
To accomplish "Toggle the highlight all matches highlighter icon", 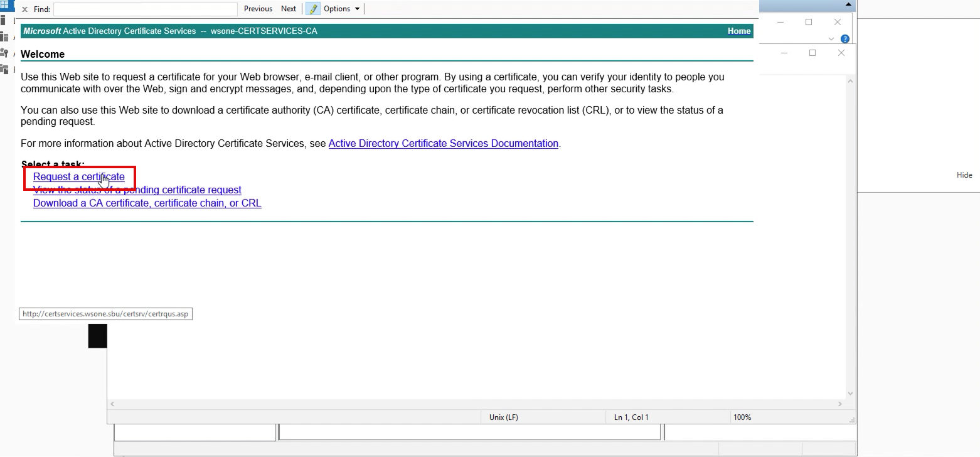I will click(312, 9).
